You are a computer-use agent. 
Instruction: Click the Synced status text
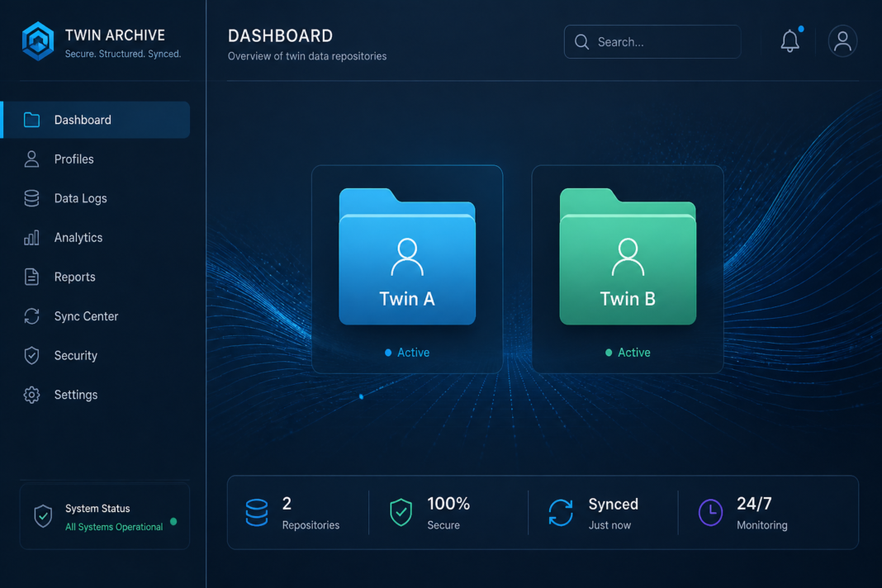click(613, 504)
